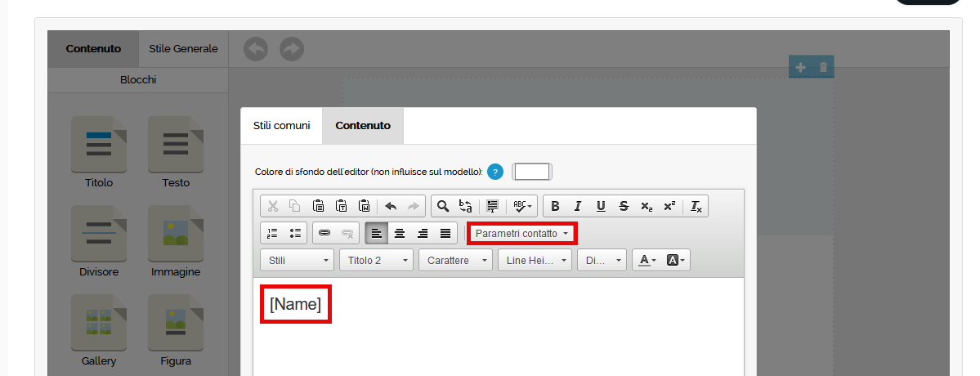
Task: Open the Parametri contatto dropdown
Action: click(x=521, y=234)
